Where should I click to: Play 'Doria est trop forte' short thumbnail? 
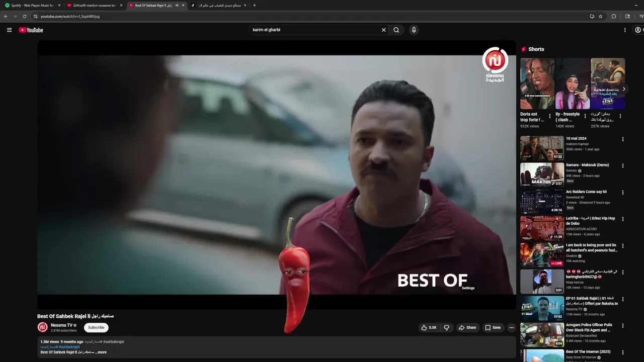coord(537,83)
